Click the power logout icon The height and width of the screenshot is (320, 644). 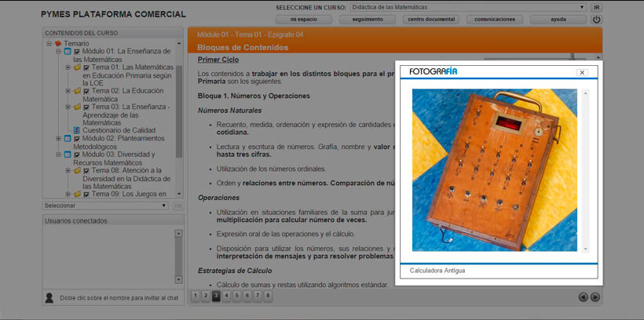pos(596,20)
